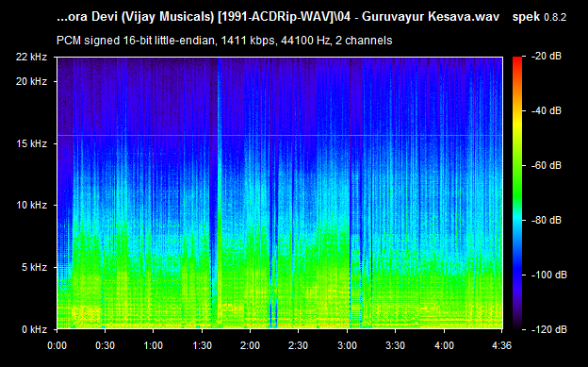This screenshot has height=367, width=588.
Task: Click the spectrogram plot area
Action: coord(280,193)
